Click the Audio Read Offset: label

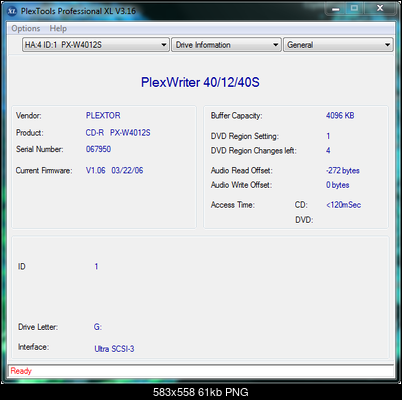click(241, 170)
